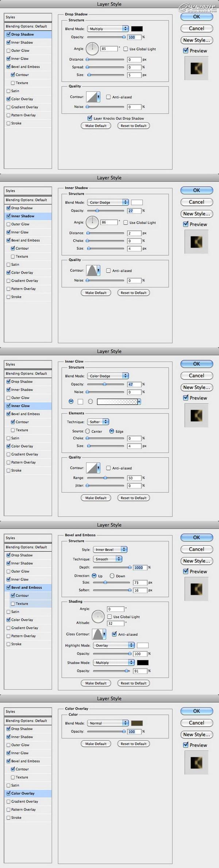
Task: Choose Edge as the Inner Glow source
Action: pyautogui.click(x=112, y=431)
